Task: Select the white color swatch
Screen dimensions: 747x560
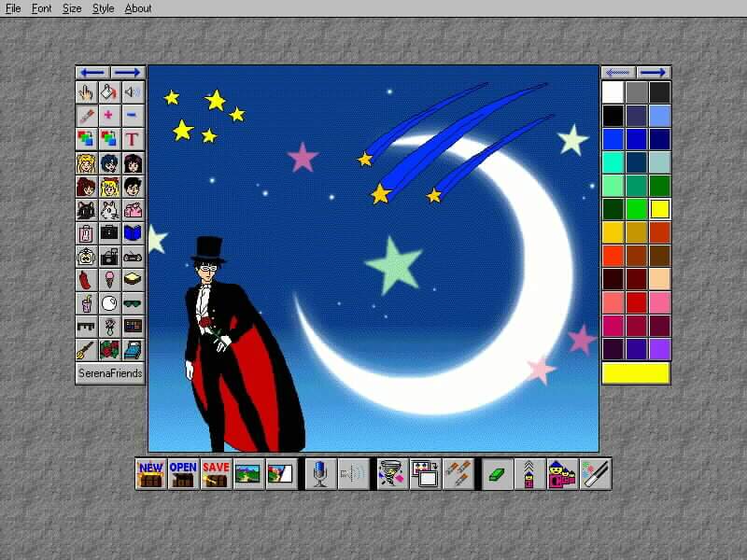Action: coord(613,92)
